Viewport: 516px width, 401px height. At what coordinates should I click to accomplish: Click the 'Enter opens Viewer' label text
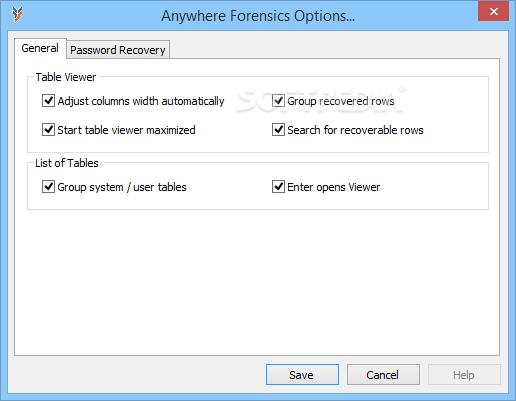[x=334, y=187]
